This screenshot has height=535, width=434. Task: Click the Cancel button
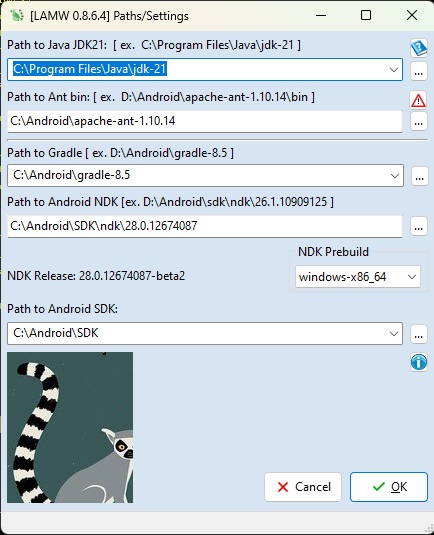[x=303, y=487]
